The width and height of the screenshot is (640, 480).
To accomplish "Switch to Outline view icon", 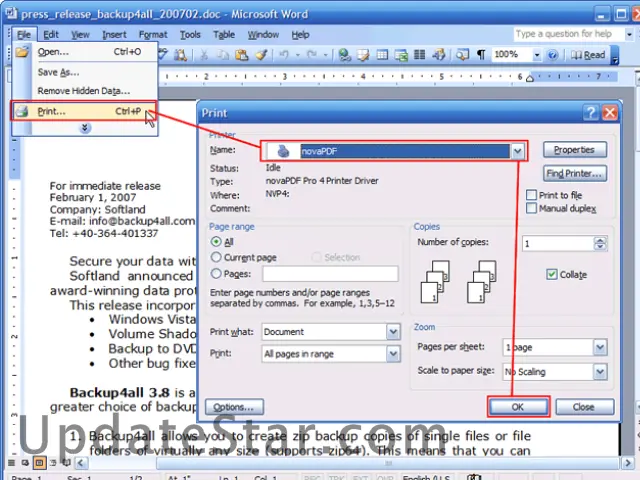I will tap(53, 462).
